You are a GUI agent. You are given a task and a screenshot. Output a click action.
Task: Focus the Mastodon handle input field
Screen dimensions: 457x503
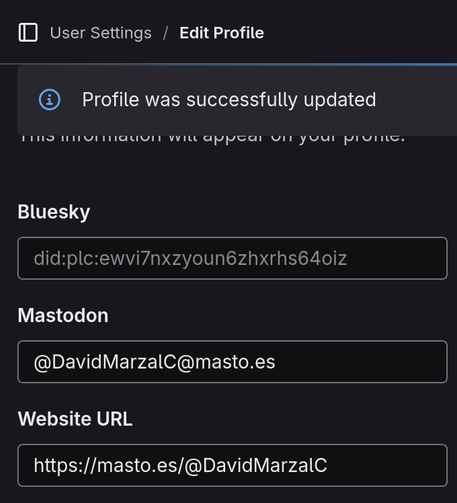click(232, 362)
